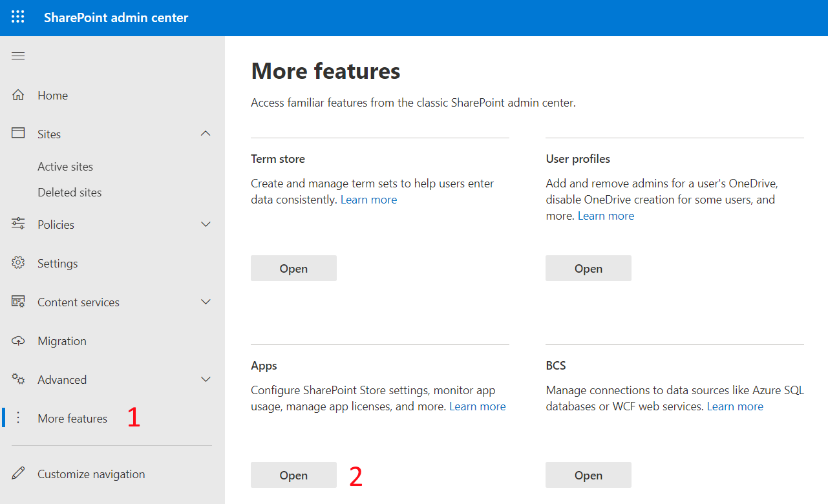This screenshot has height=504, width=828.
Task: Go to Home in navigation
Action: click(x=52, y=96)
